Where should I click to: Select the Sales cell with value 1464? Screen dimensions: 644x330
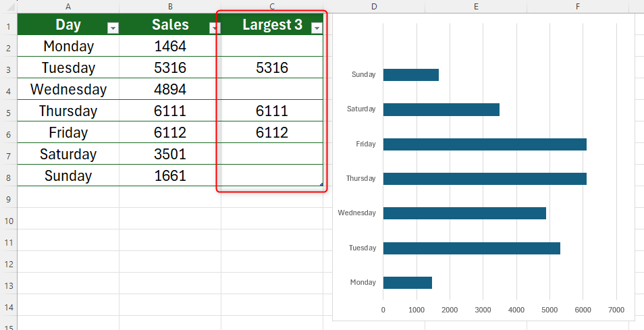170,46
